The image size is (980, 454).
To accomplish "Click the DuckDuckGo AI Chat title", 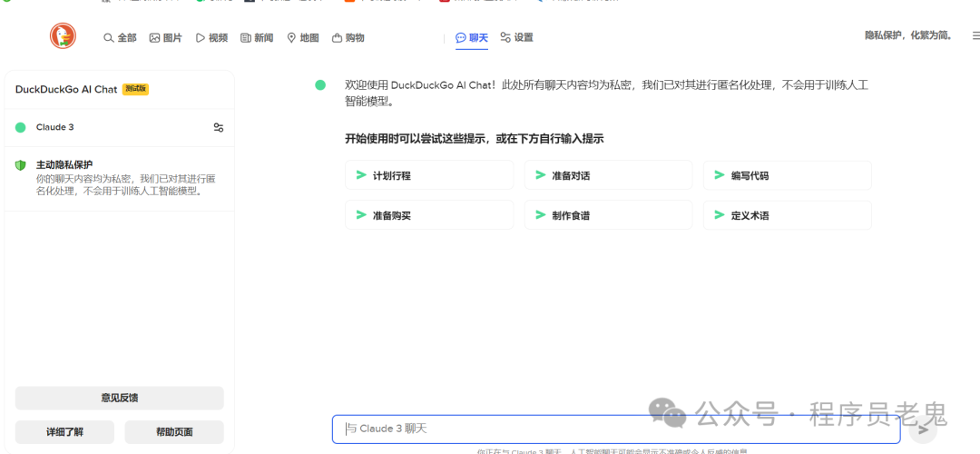I will pos(66,89).
